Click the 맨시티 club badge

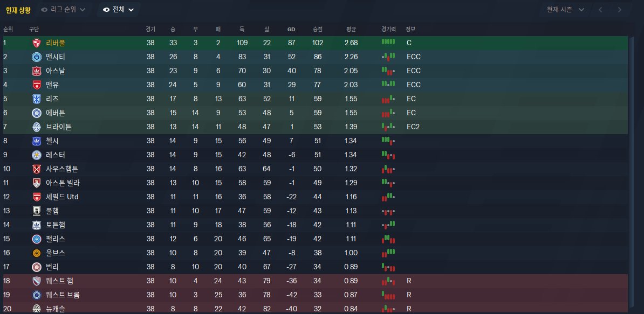click(x=37, y=57)
